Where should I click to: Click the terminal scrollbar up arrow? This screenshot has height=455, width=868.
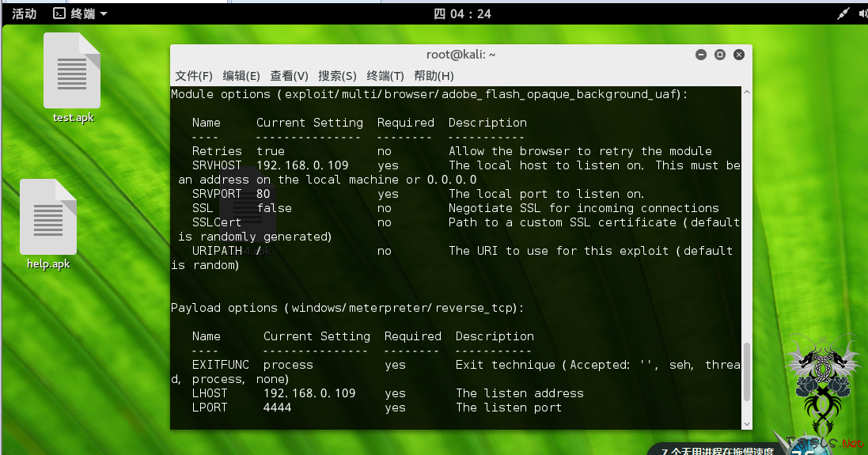(x=747, y=92)
